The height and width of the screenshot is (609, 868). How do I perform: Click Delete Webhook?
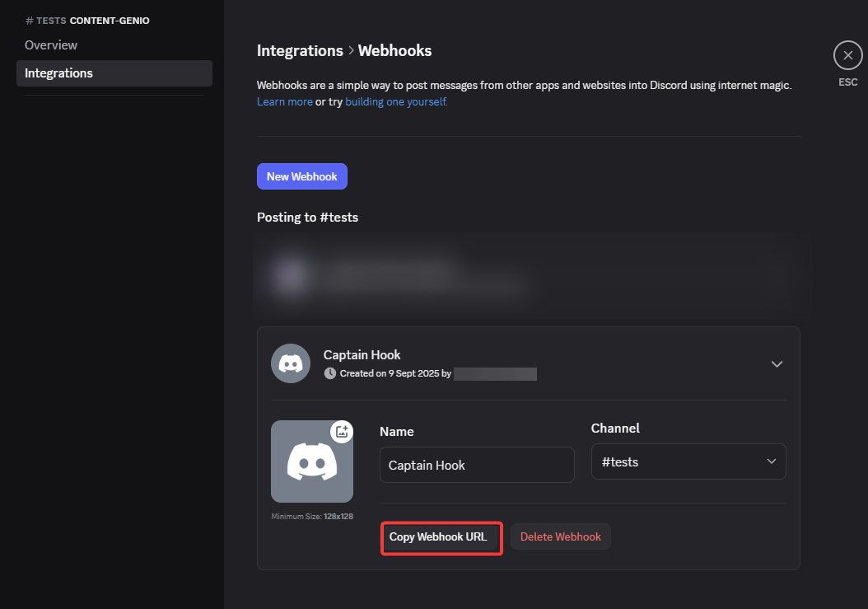[x=560, y=537]
